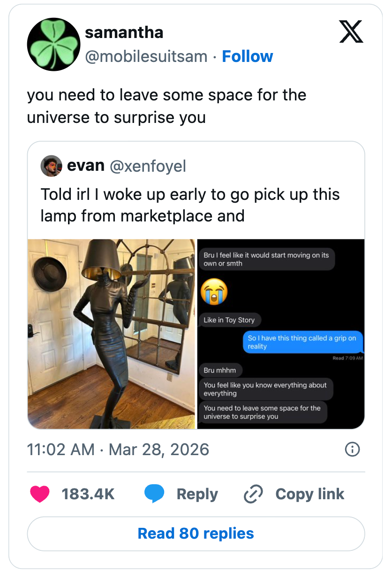Open the info icon next to the timestamp

[352, 449]
